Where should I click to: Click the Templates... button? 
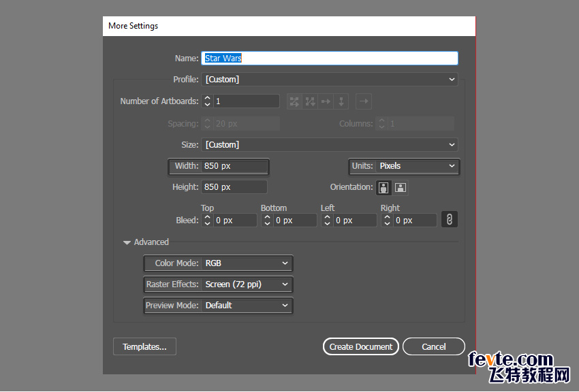[x=144, y=346]
